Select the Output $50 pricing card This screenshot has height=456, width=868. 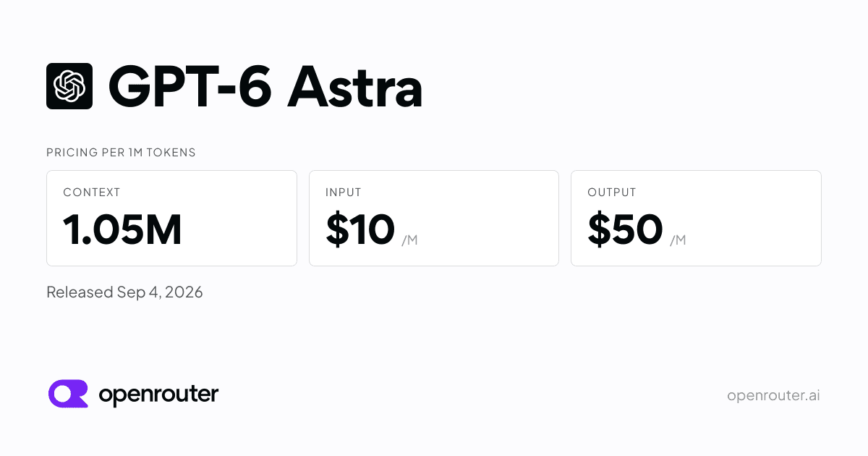tap(696, 218)
